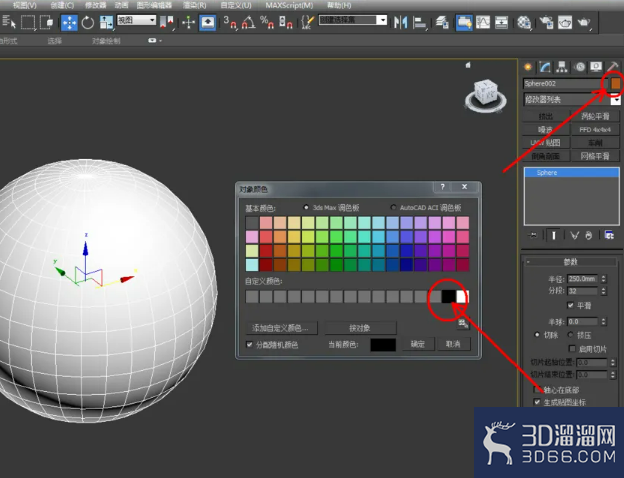Click the Render Production teapot icon
This screenshot has height=478, width=624.
[x=584, y=23]
